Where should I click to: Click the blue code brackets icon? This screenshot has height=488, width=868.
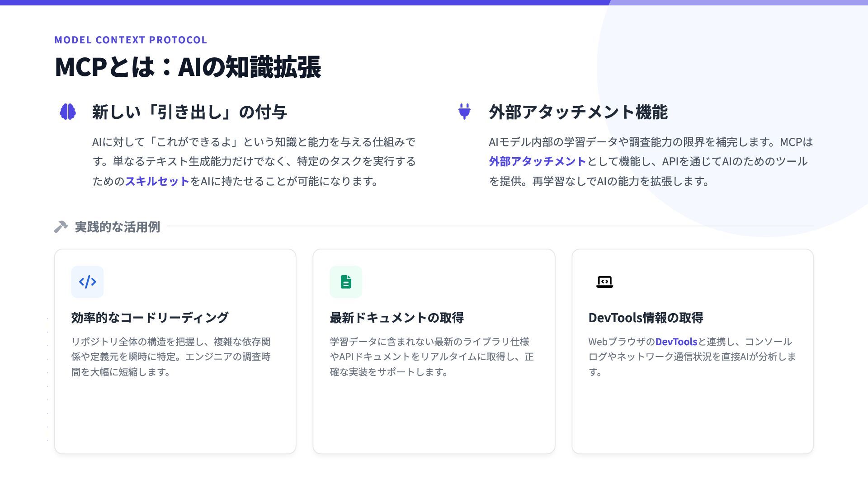pos(87,282)
